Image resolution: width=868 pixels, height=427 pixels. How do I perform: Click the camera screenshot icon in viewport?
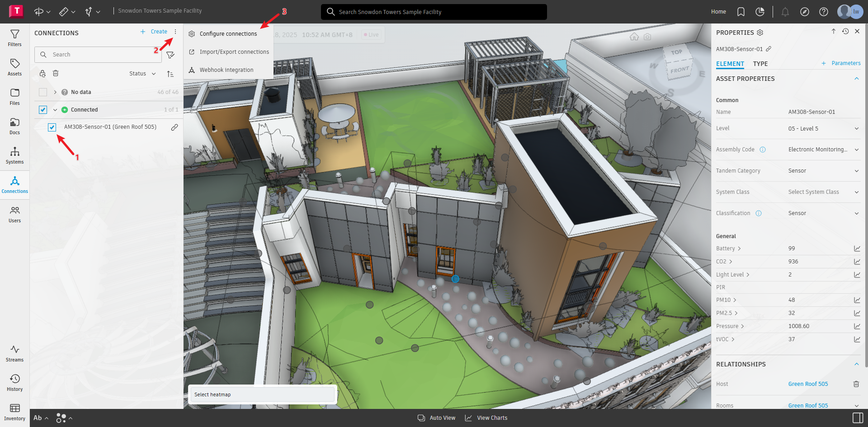coord(647,37)
